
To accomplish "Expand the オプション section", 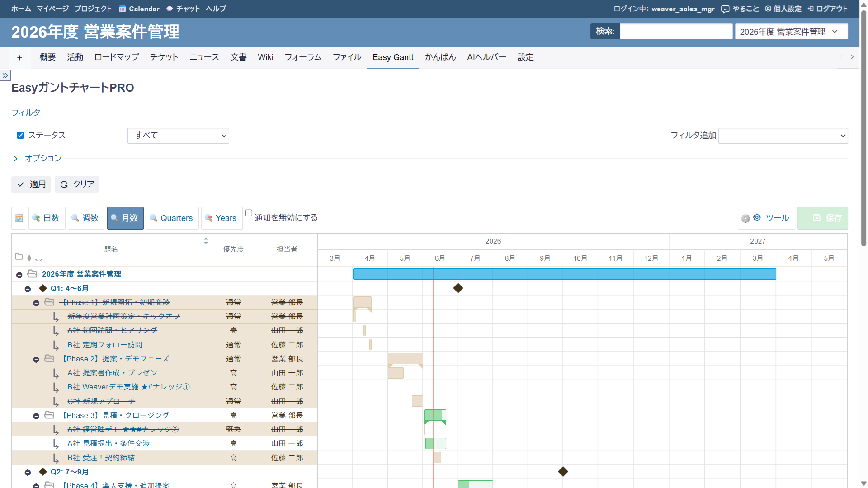I will pos(43,158).
